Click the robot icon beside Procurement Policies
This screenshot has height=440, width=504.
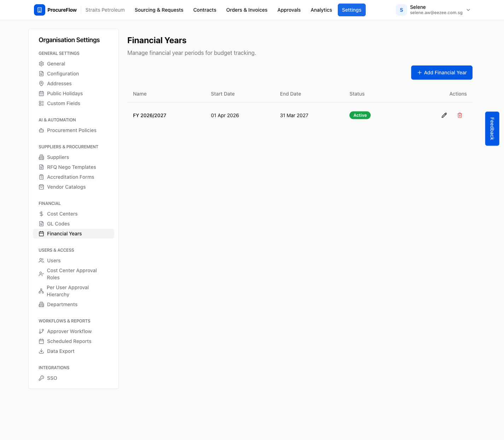tap(41, 130)
